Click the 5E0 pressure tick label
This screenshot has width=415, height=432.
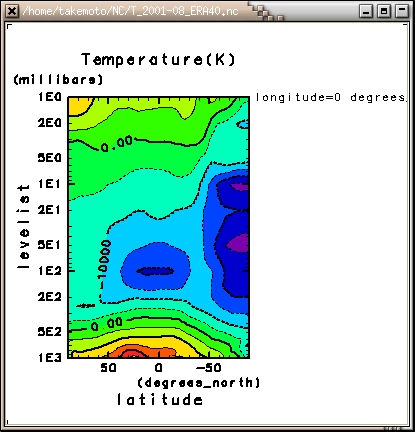point(50,157)
